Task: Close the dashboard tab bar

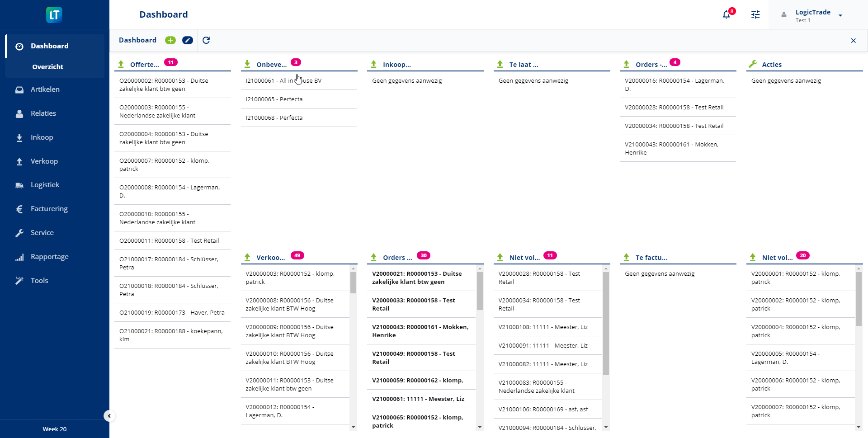Action: pyautogui.click(x=853, y=41)
